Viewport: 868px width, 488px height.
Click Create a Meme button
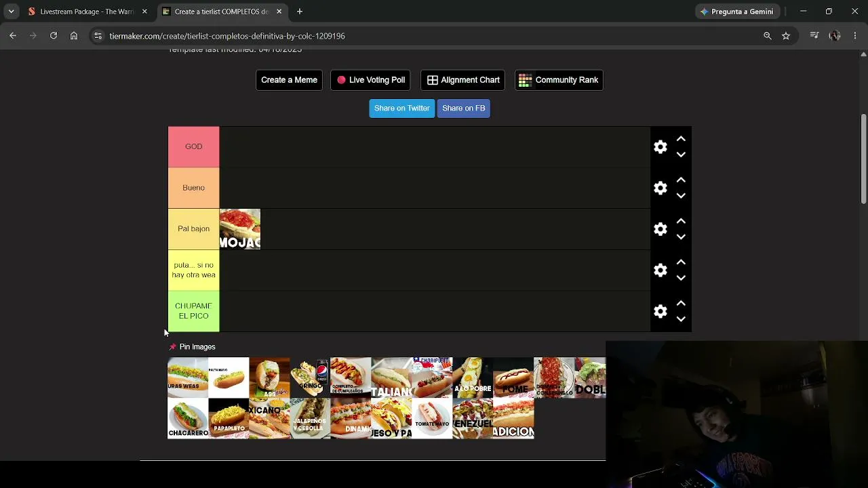[289, 80]
